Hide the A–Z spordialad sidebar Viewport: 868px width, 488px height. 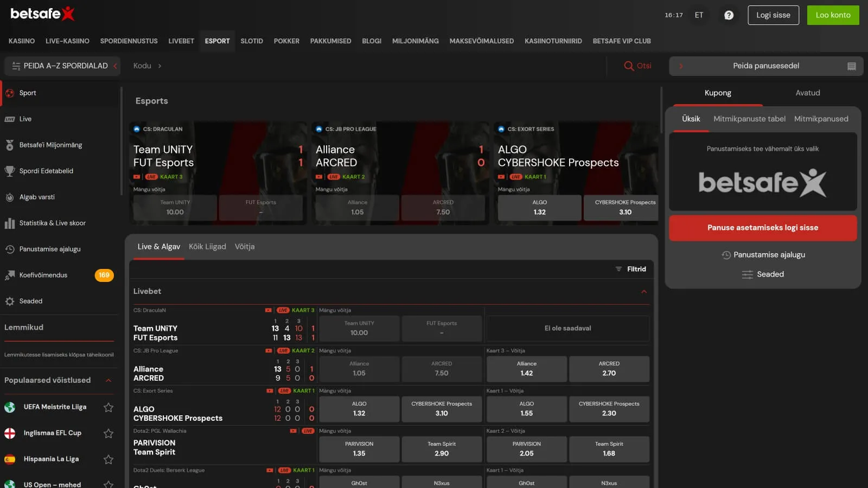[62, 66]
